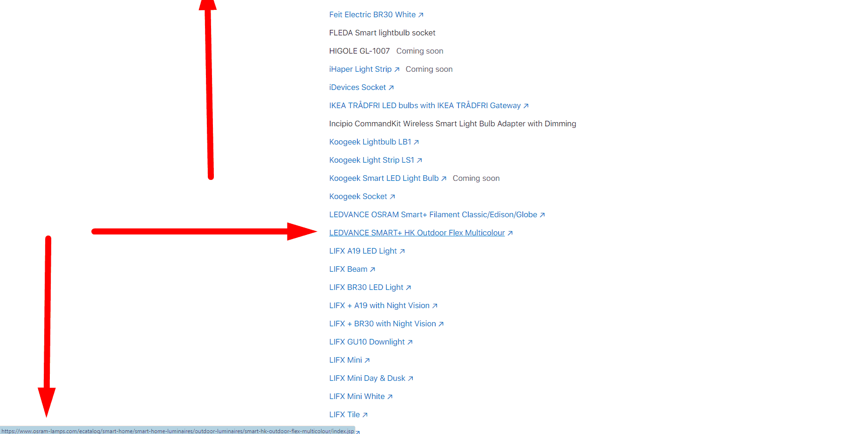Click Coming soon label next to iHaper Light Strip
The height and width of the screenshot is (434, 868).
(429, 69)
